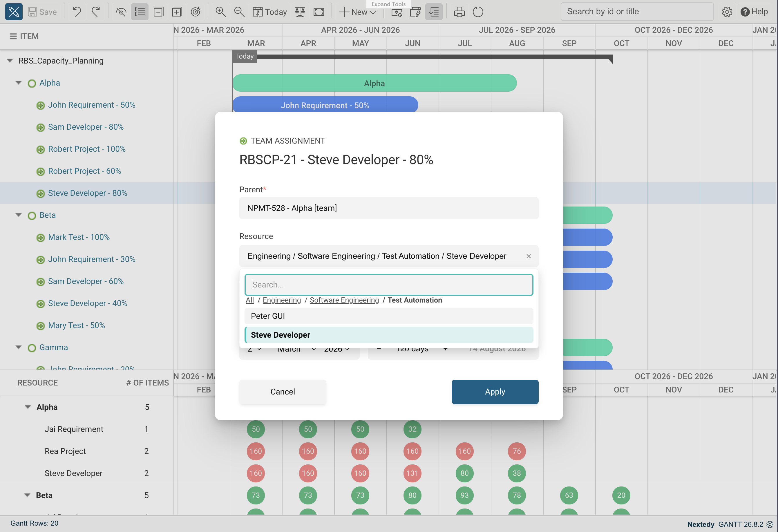Open John Requirement - 50% item
This screenshot has width=778, height=532.
pyautogui.click(x=91, y=105)
